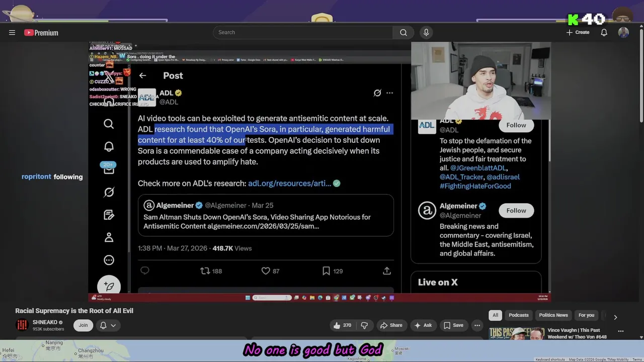Share the YouTube video
644x362 pixels.
[x=391, y=325]
